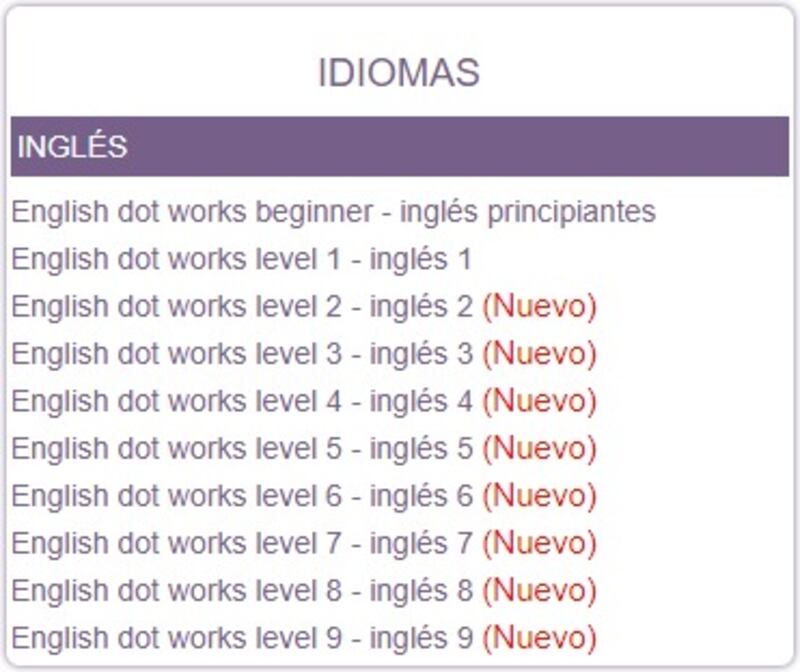The width and height of the screenshot is (800, 672).
Task: Click the INGLÉS purple section header
Action: coord(400,146)
